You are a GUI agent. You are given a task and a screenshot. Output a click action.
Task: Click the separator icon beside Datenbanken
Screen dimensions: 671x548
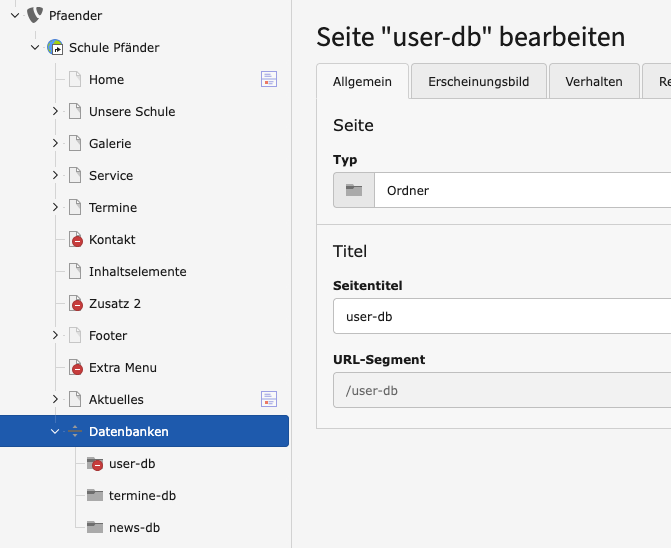75,431
